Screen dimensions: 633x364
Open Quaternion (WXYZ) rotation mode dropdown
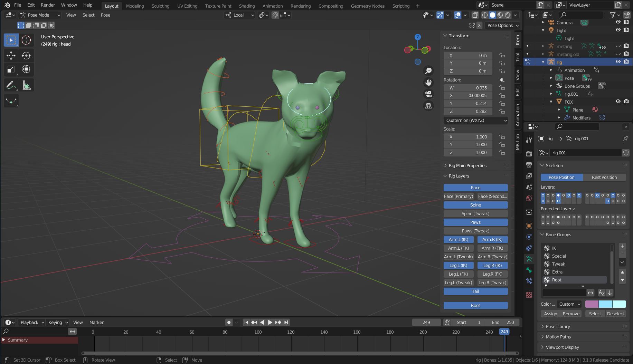[476, 120]
